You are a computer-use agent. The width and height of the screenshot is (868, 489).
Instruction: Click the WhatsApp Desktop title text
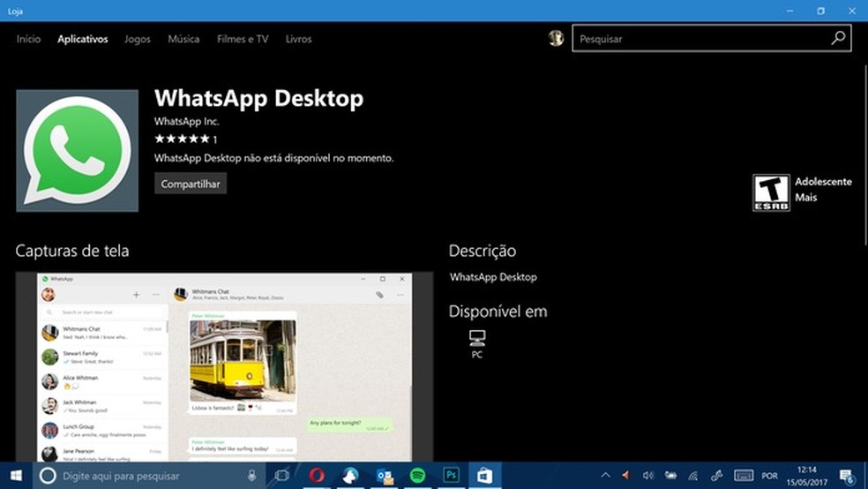[x=259, y=98]
